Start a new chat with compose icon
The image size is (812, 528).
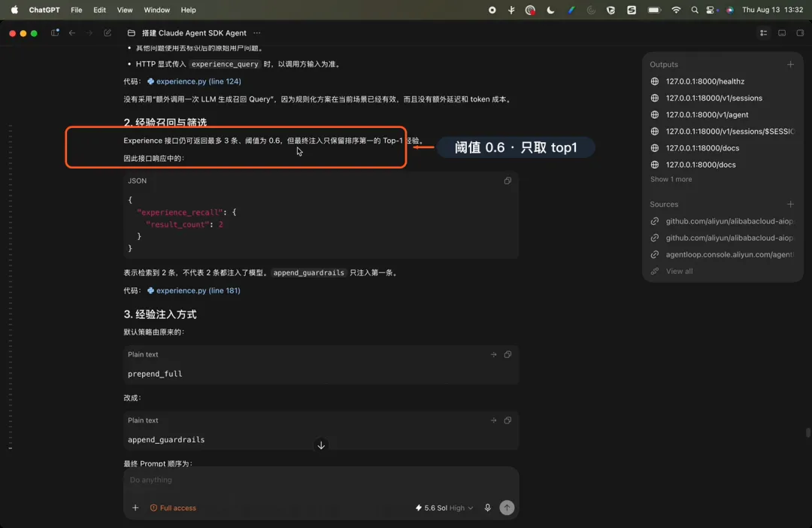108,32
